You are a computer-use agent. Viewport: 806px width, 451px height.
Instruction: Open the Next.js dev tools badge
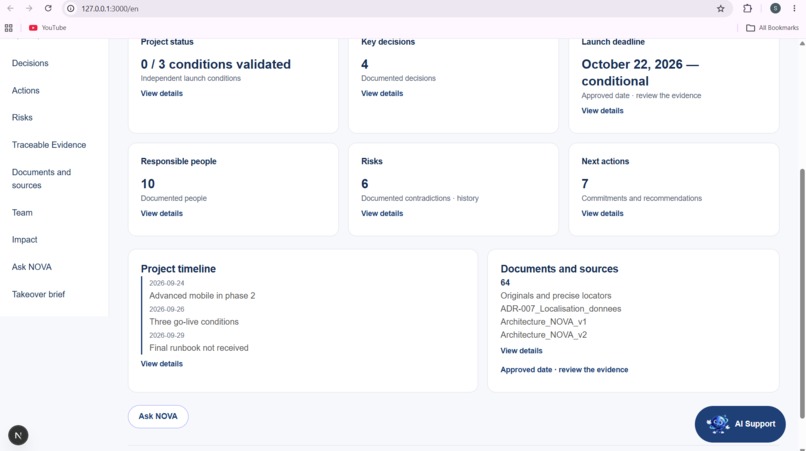[x=18, y=435]
